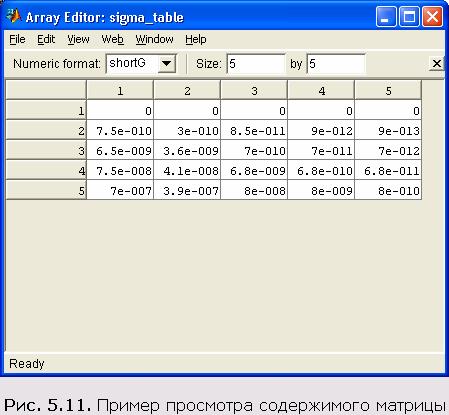The image size is (449, 415).
Task: Minimize the Array Editor window
Action: click(x=386, y=16)
